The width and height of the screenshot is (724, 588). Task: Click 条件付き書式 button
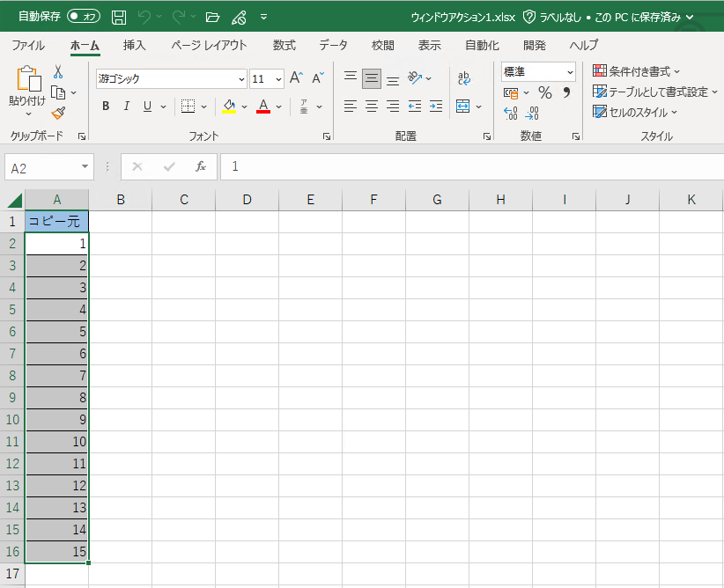637,71
